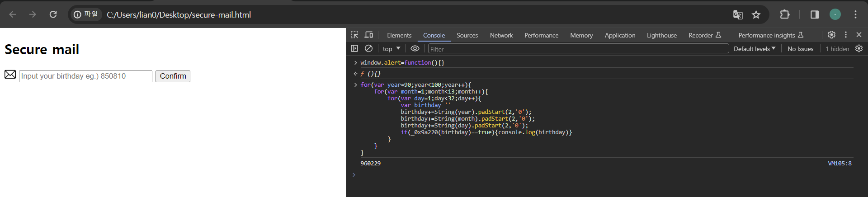Click the birthday input field
868x197 pixels.
(x=85, y=76)
